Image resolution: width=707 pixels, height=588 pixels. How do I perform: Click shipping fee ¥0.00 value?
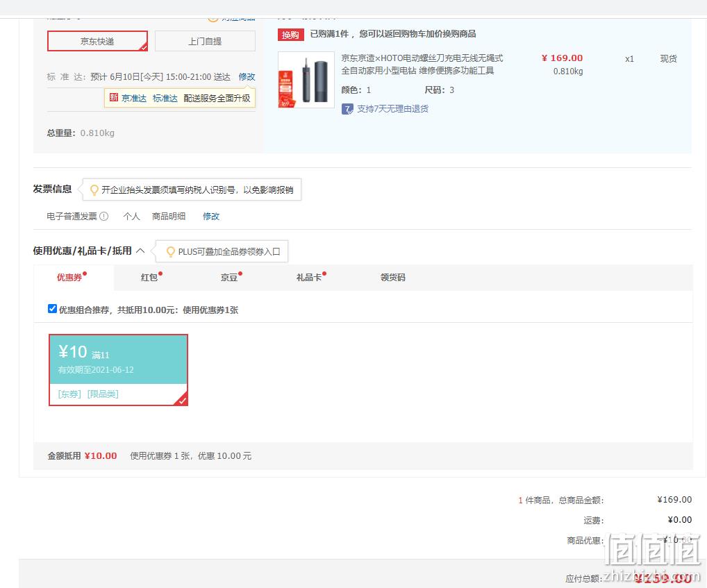pos(680,519)
